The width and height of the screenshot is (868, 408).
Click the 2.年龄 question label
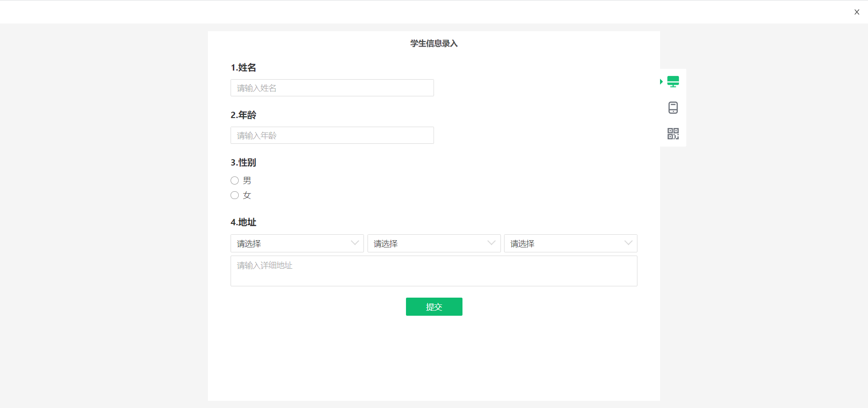click(x=243, y=115)
